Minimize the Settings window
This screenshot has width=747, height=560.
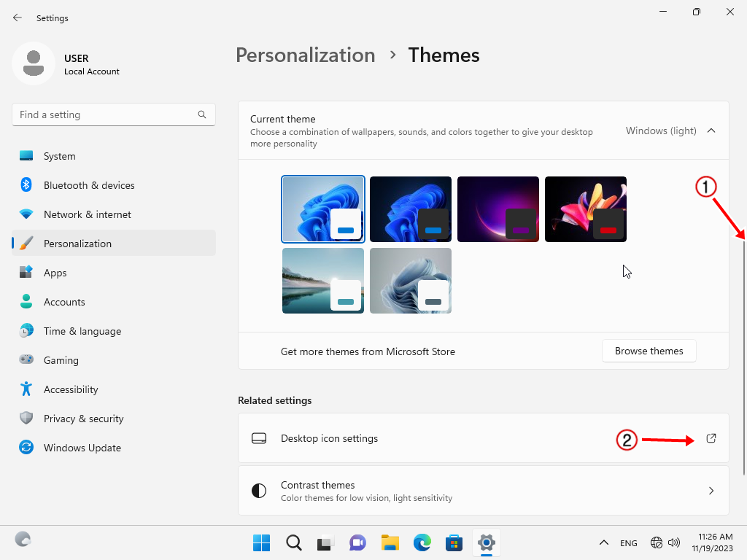coord(663,12)
